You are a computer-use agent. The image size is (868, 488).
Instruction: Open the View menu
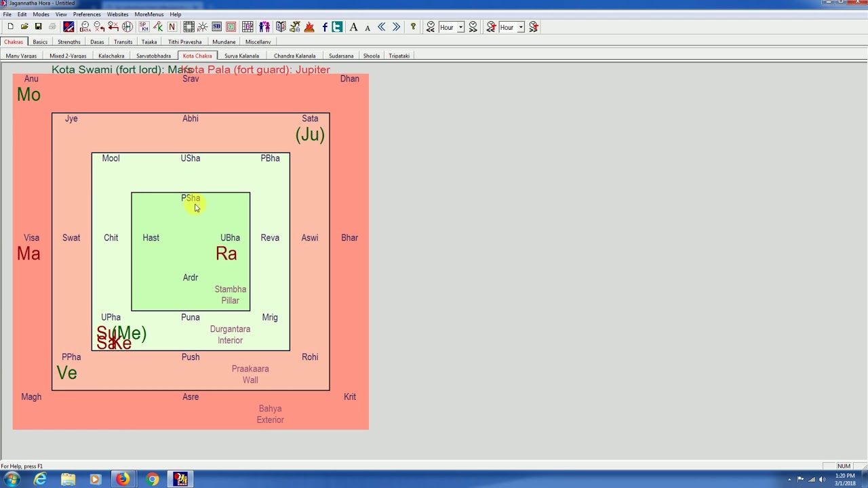pos(61,14)
